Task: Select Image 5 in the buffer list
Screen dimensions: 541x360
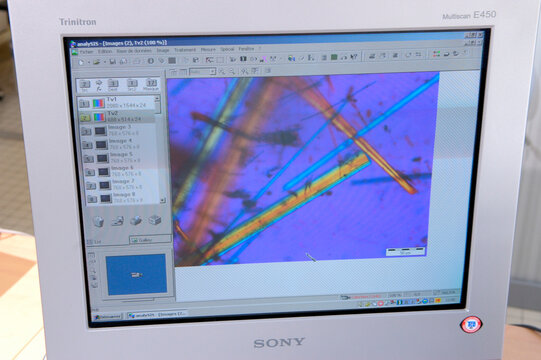Action: [x=120, y=158]
